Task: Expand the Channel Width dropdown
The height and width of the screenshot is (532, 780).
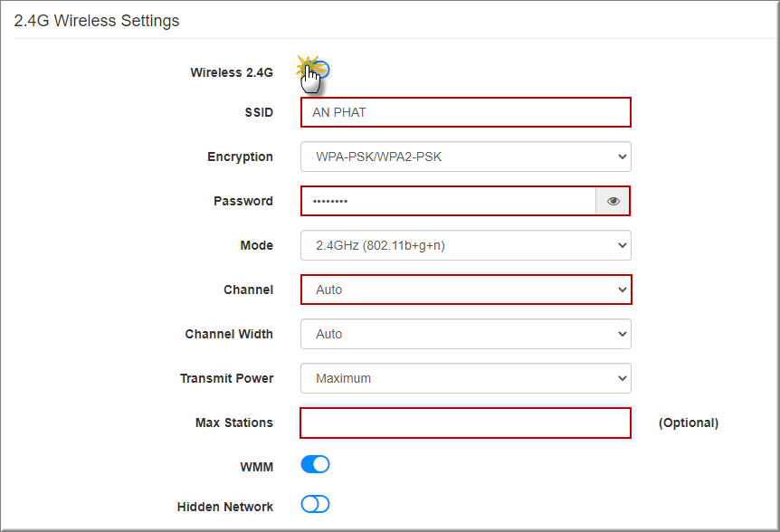Action: coord(465,334)
